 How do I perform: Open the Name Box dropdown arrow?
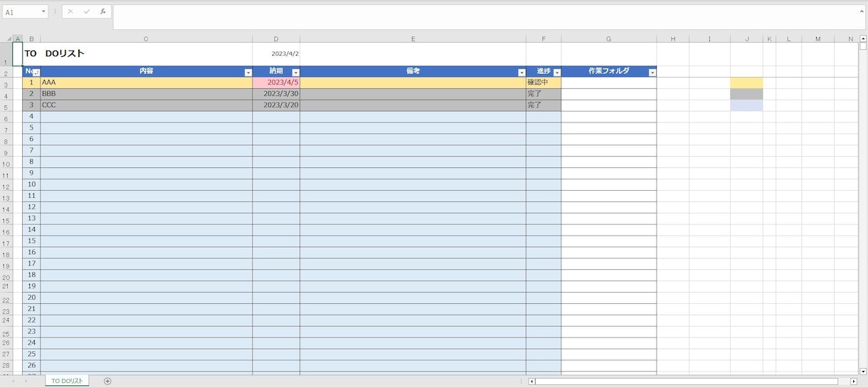click(x=43, y=11)
